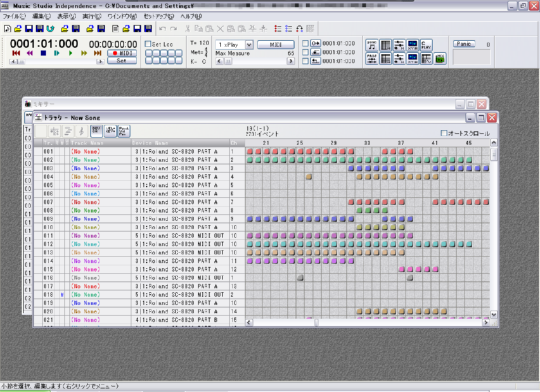Open the 1 xPlay speed dropdown
540x392 pixels.
point(249,45)
